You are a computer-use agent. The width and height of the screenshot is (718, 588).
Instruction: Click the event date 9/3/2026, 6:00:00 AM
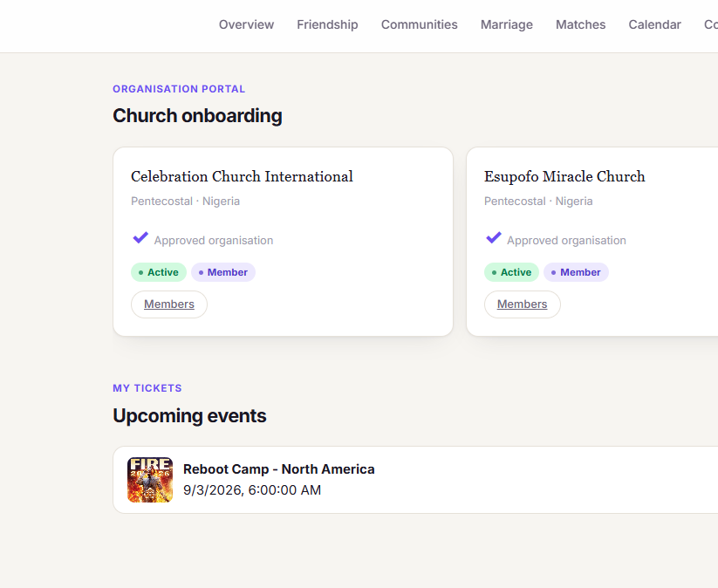(x=252, y=490)
